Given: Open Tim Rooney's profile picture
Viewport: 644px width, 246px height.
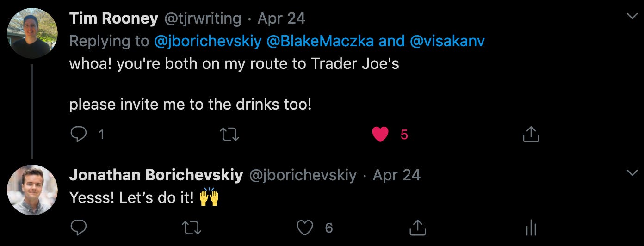Looking at the screenshot, I should pyautogui.click(x=32, y=33).
